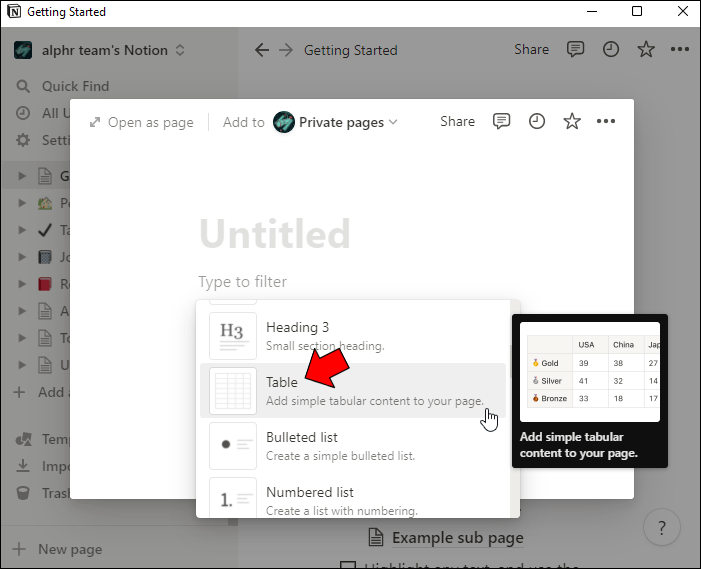Click Open as page
This screenshot has height=569, width=701.
click(x=141, y=122)
